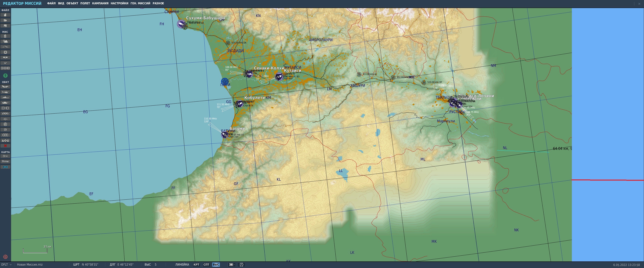Select the helicopter group tool
This screenshot has height=268, width=644.
point(5,92)
